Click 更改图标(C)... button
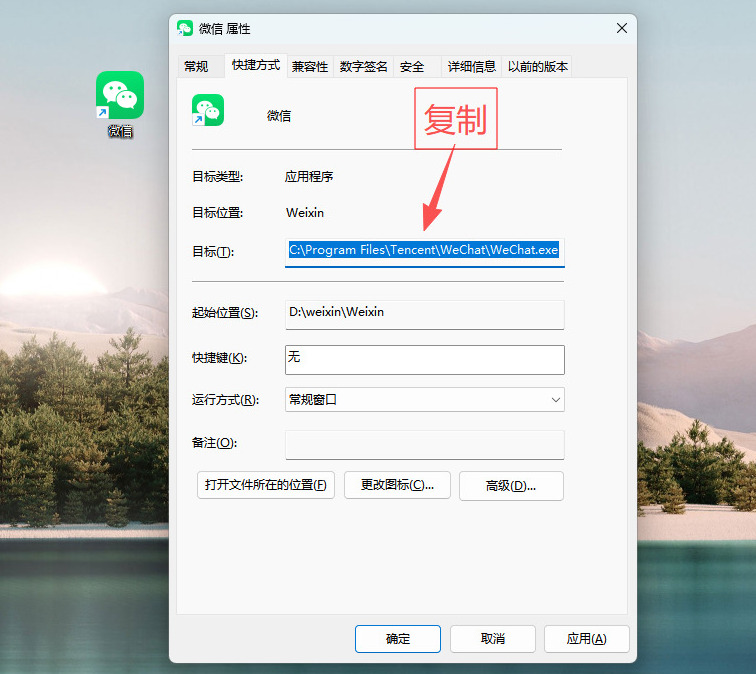The width and height of the screenshot is (756, 674). (397, 485)
